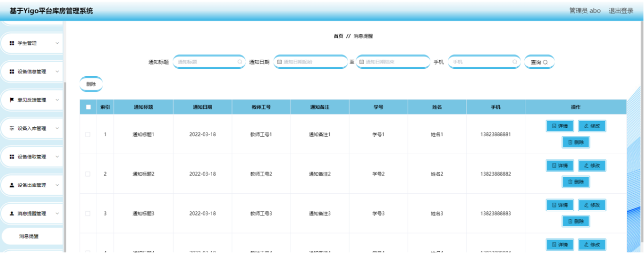This screenshot has height=254, width=644.
Task: Check the checkbox for row 通知标题1
Action: pyautogui.click(x=88, y=134)
